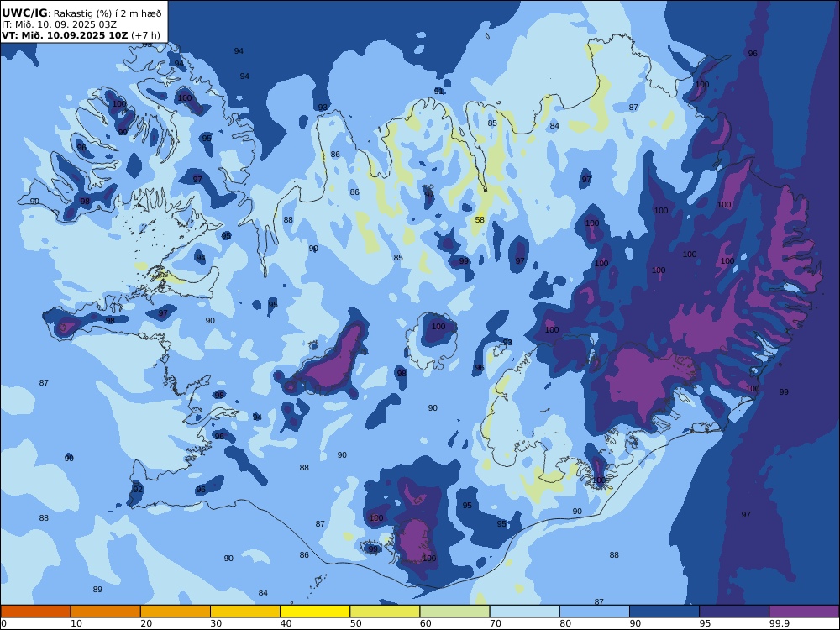This screenshot has height=630, width=840.
Task: Click the 'IT: Mið. 10. 09. 2025 03Z' line
Action: [59, 24]
